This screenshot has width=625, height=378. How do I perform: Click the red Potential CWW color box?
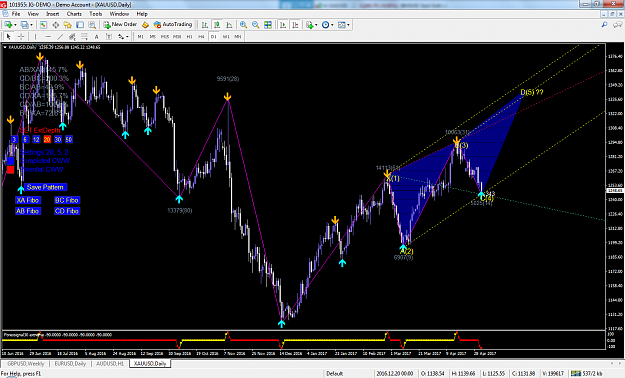pos(11,170)
